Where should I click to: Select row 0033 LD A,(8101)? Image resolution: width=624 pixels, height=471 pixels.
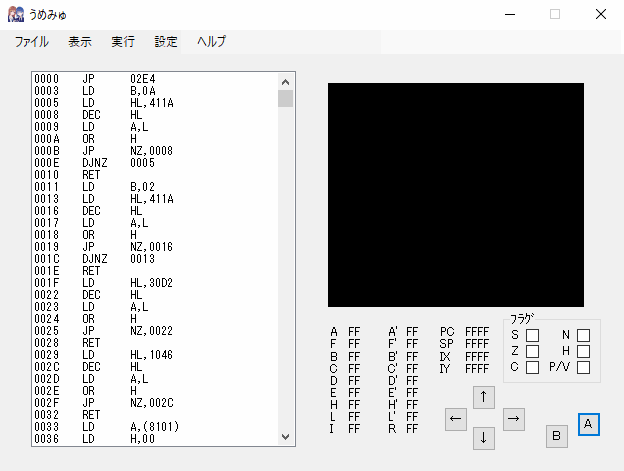click(155, 426)
